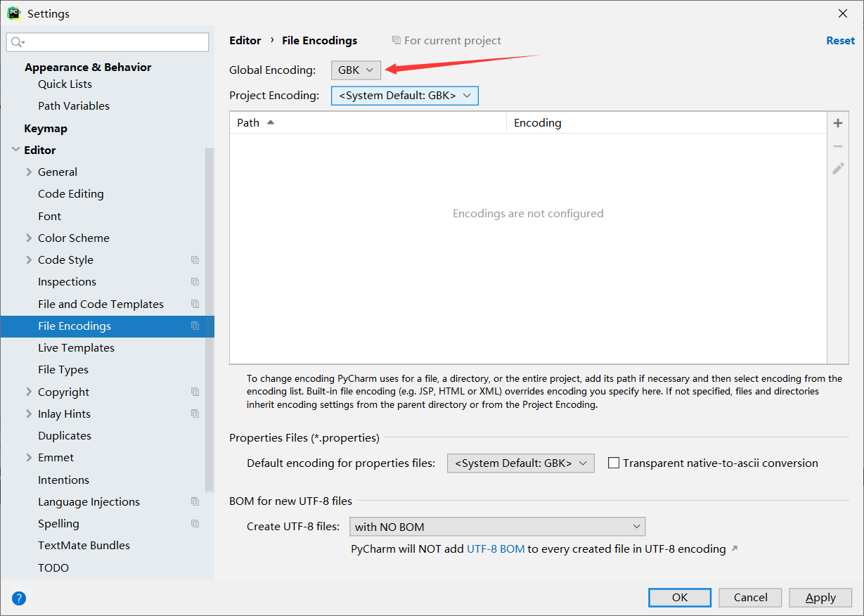864x616 pixels.
Task: Open Intentions settings page
Action: (x=63, y=480)
